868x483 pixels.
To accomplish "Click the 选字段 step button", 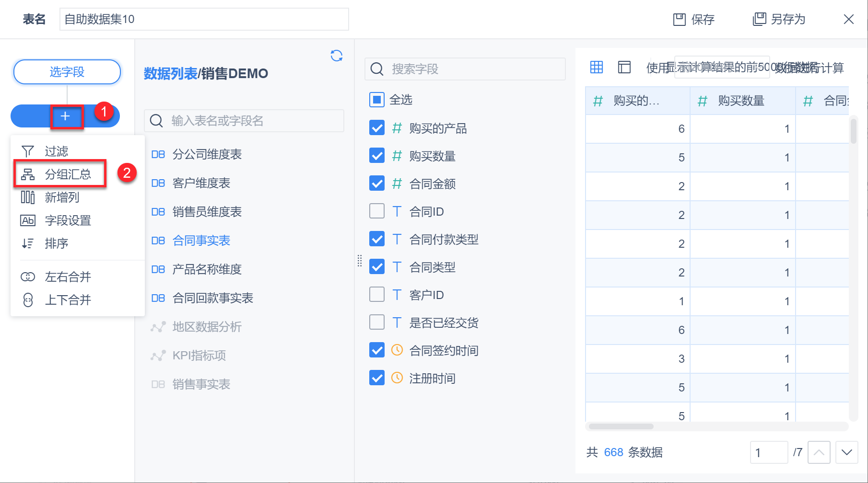I will point(67,72).
